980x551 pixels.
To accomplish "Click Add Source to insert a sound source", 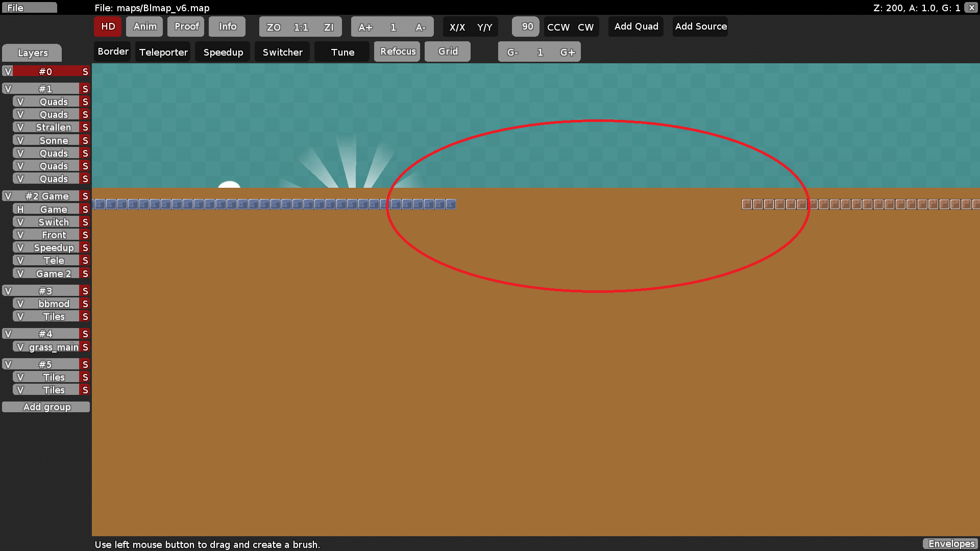I will pos(700,27).
